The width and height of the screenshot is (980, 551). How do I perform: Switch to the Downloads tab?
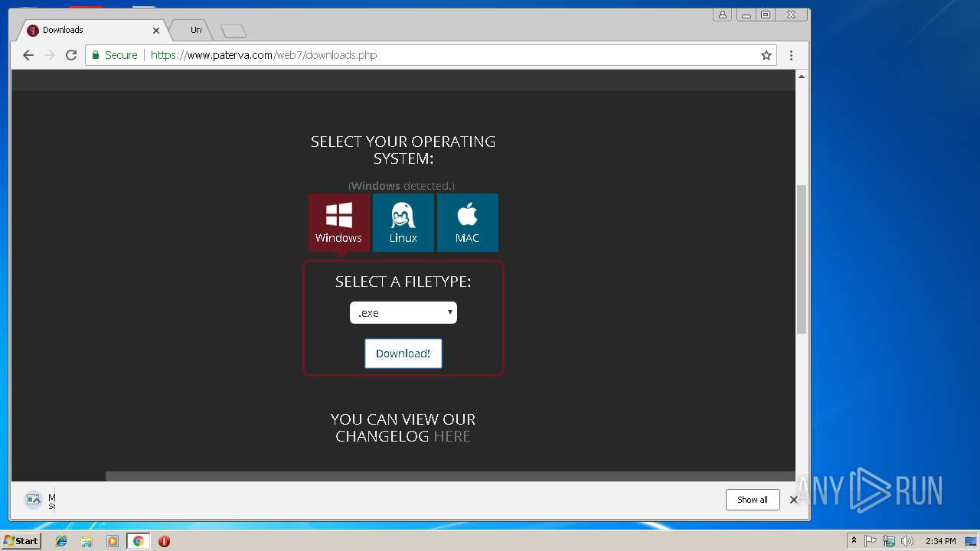tap(90, 30)
